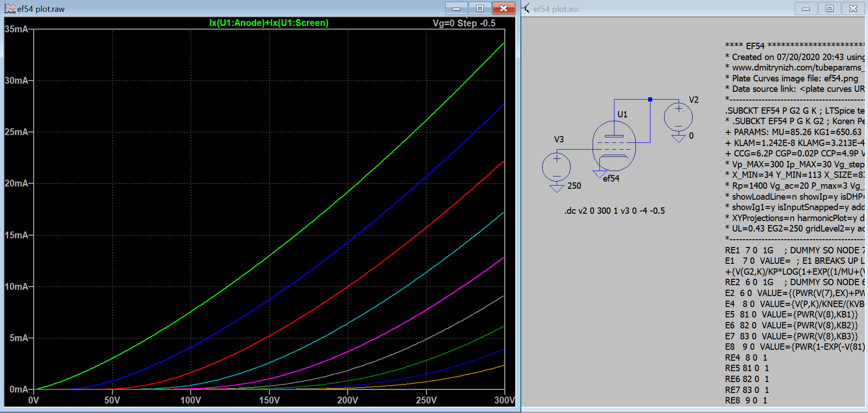Click the 10mA y-axis label

[x=16, y=287]
